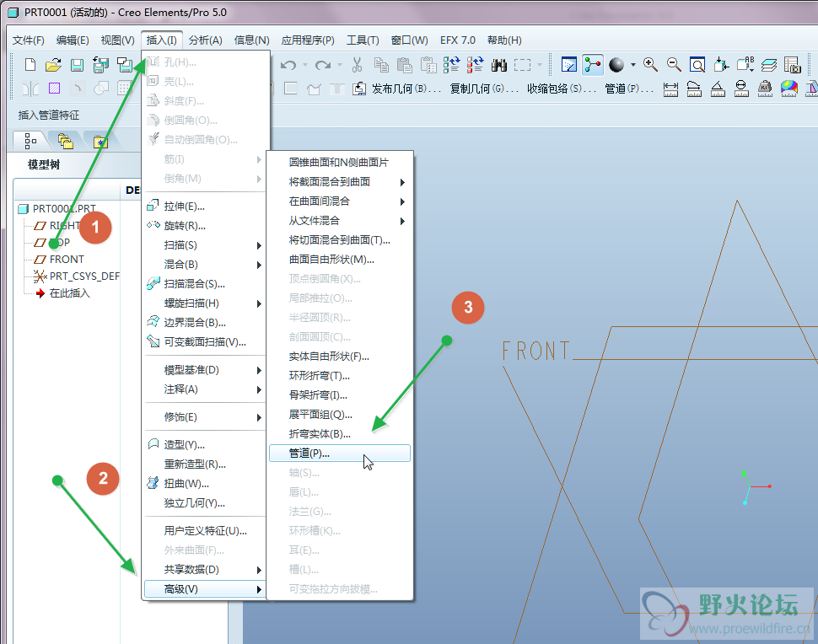Click the Redo arrow icon
This screenshot has width=818, height=644.
tap(323, 65)
